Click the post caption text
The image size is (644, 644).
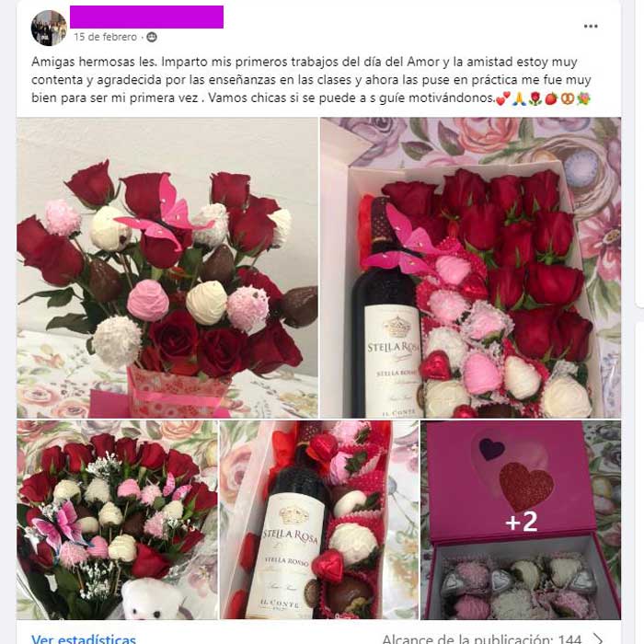[x=311, y=80]
